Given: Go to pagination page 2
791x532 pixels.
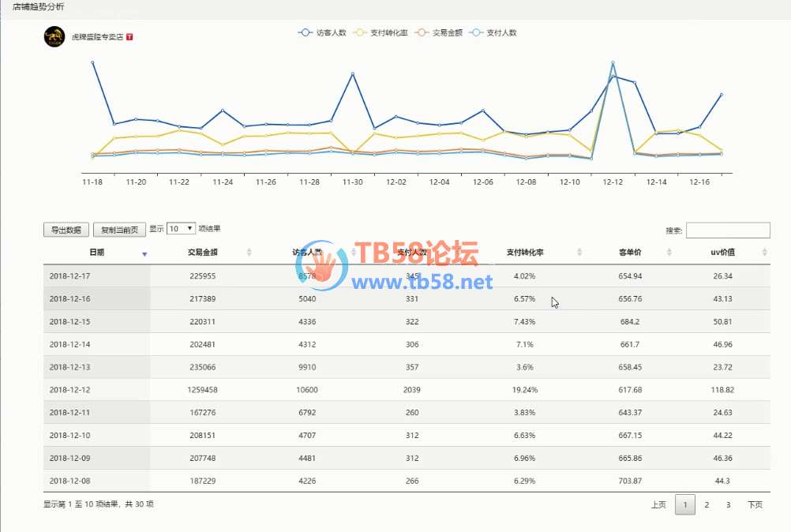Looking at the screenshot, I should click(707, 504).
